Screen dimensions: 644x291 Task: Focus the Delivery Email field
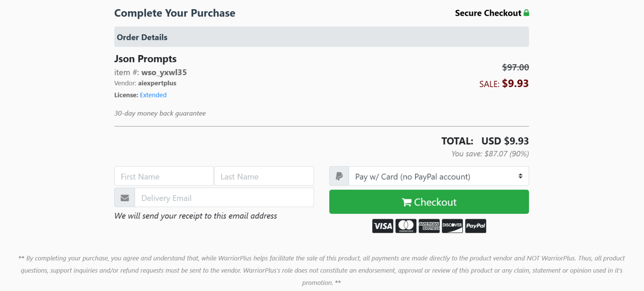[x=224, y=197]
